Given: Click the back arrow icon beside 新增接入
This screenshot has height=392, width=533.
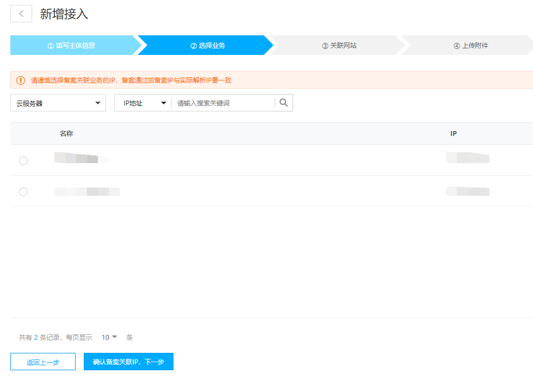Looking at the screenshot, I should pos(21,14).
